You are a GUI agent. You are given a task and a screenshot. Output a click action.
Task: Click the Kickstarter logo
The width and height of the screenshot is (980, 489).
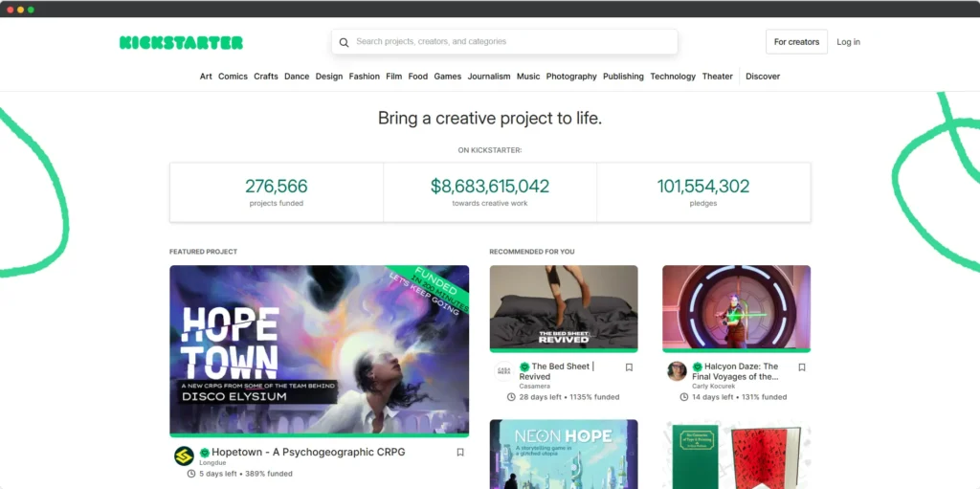[181, 42]
